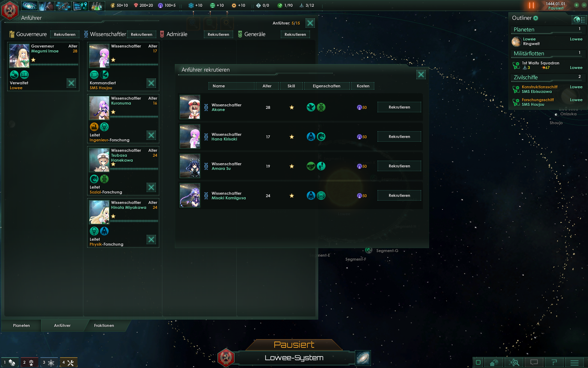Open the galaxy map icon in top bar
588x368 pixels.
[30, 6]
